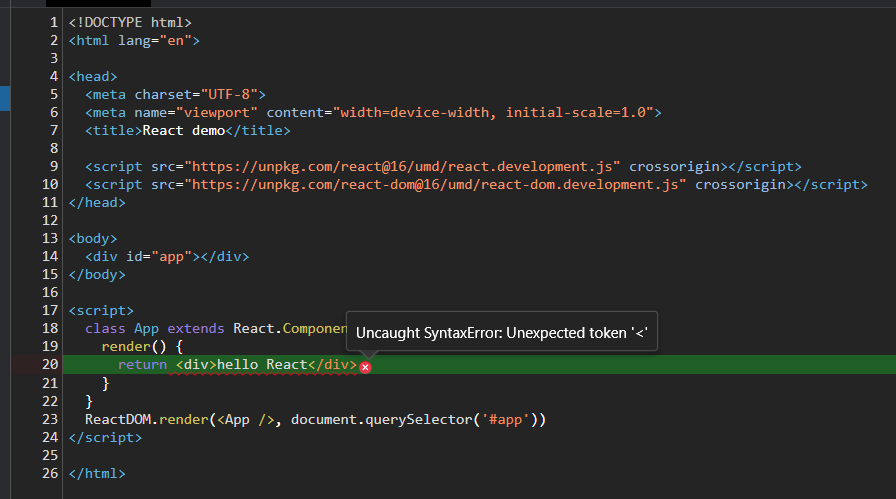Image resolution: width=896 pixels, height=499 pixels.
Task: Click the html lang="en" tag
Action: coord(134,41)
